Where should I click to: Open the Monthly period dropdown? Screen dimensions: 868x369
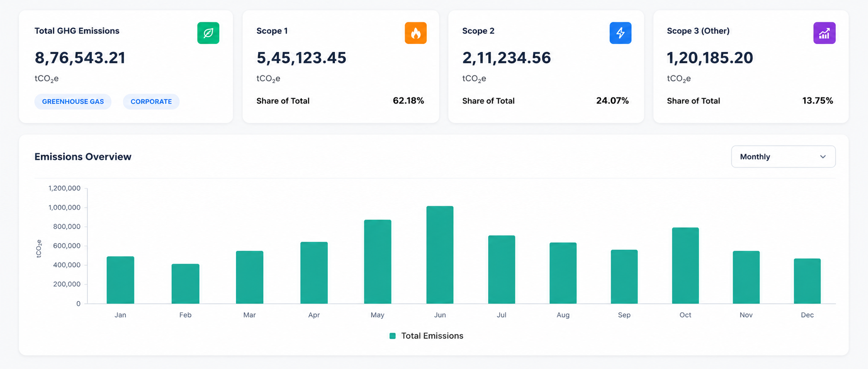(783, 157)
